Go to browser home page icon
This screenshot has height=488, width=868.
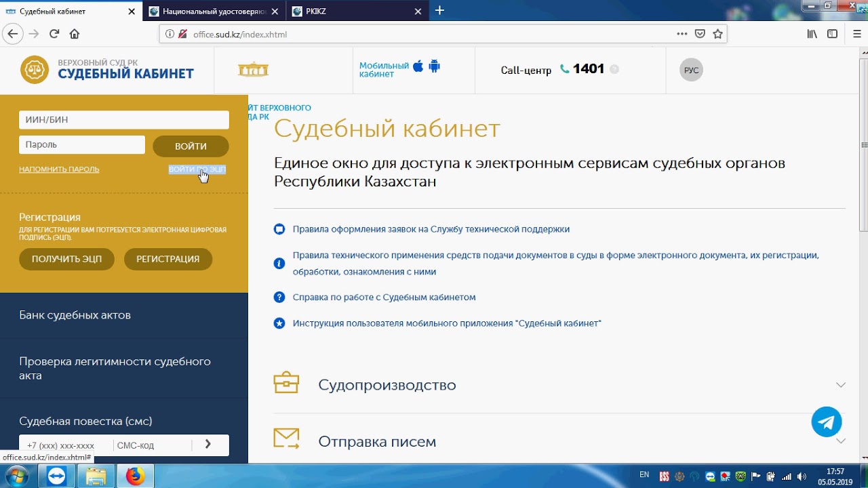click(75, 34)
